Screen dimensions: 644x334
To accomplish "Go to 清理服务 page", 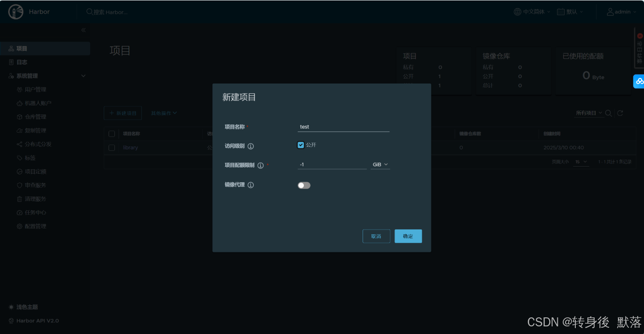I will click(35, 199).
